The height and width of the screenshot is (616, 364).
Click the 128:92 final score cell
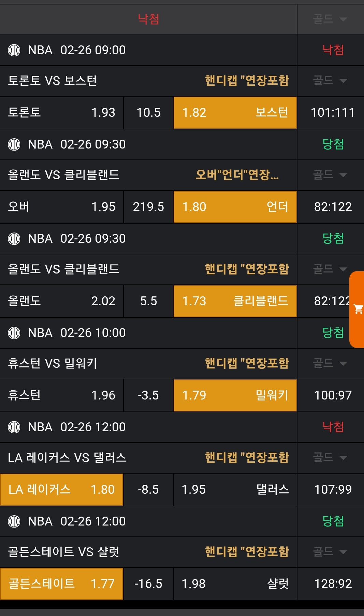coord(333,584)
